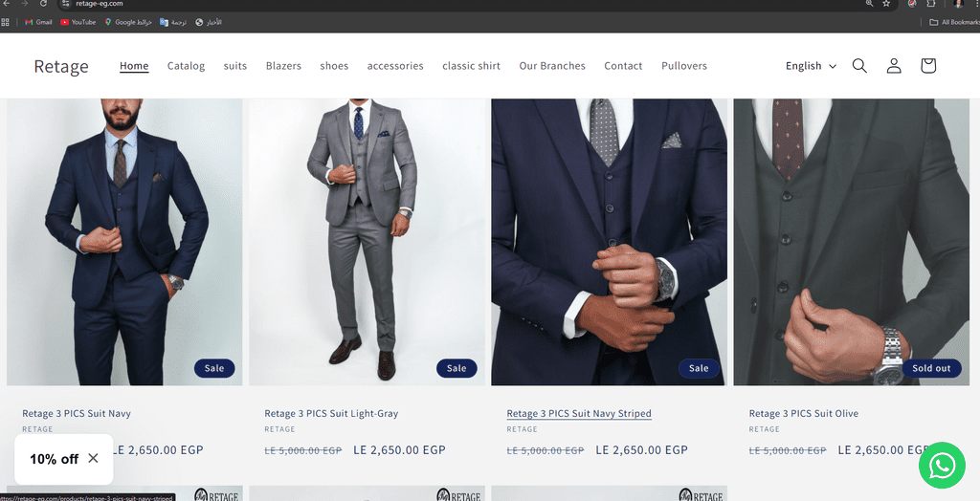This screenshot has height=501, width=980.
Task: Click the Retage store logo
Action: tap(61, 66)
